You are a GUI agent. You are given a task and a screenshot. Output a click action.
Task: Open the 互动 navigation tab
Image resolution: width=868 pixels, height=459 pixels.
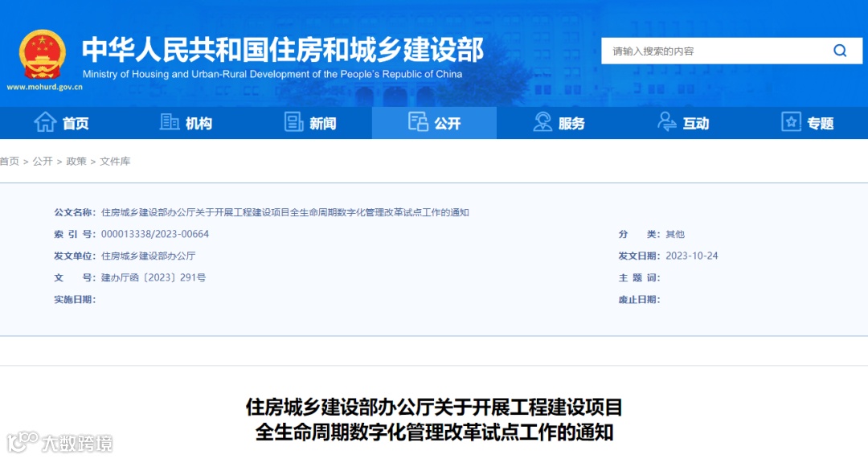coord(682,123)
